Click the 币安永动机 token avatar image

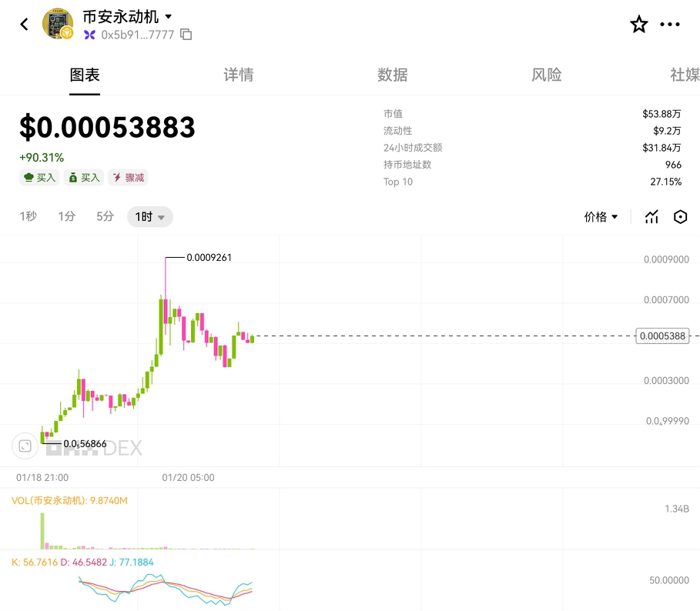(58, 23)
